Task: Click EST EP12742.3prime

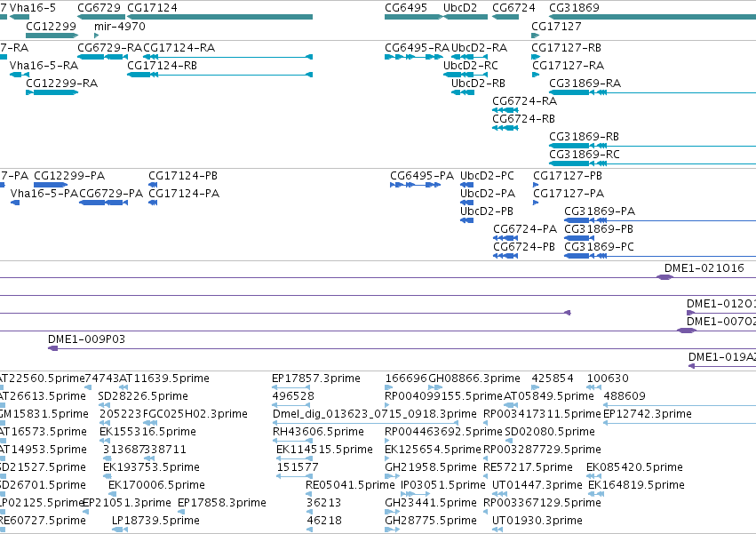Action: (648, 414)
